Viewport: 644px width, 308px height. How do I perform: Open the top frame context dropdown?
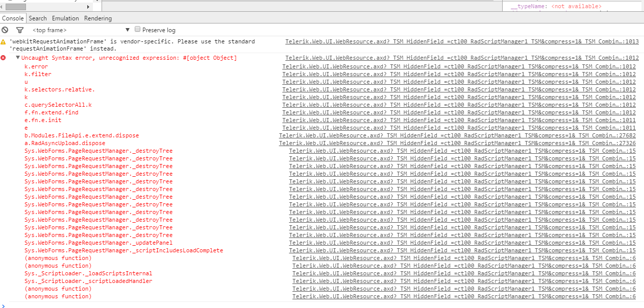(x=81, y=30)
